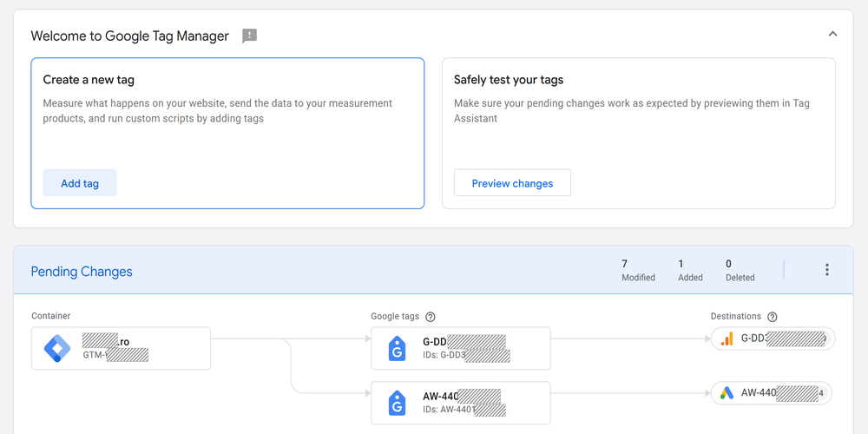The height and width of the screenshot is (434, 868).
Task: Click the Google tags column label
Action: [395, 316]
